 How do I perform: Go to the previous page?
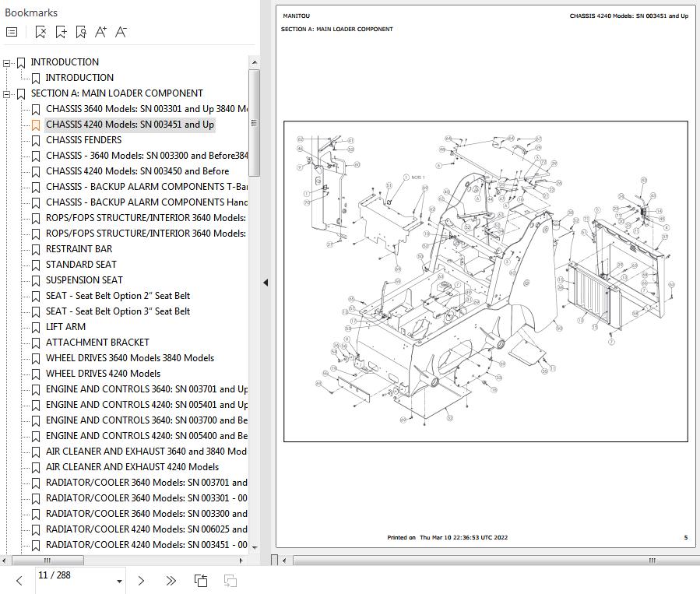pos(19,581)
